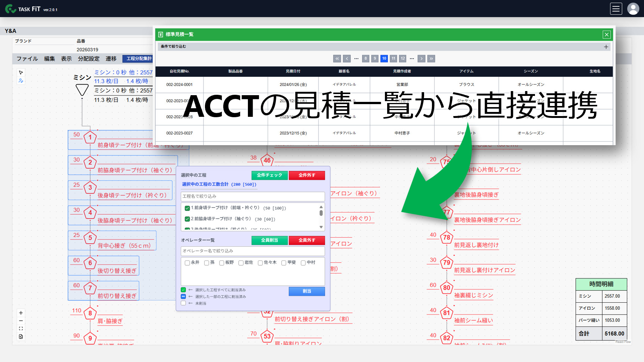Go to the next estimate list page
Image resolution: width=644 pixels, height=362 pixels.
[x=421, y=59]
